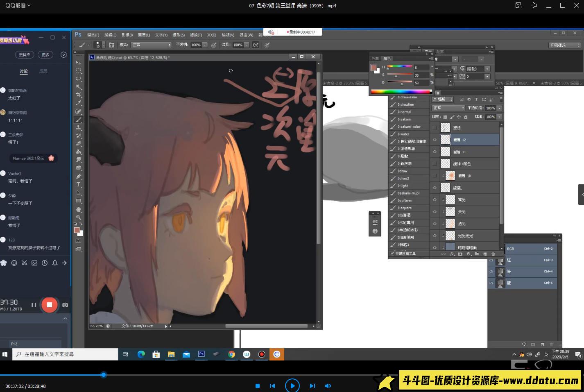Hide the 透光 layer

point(435,224)
